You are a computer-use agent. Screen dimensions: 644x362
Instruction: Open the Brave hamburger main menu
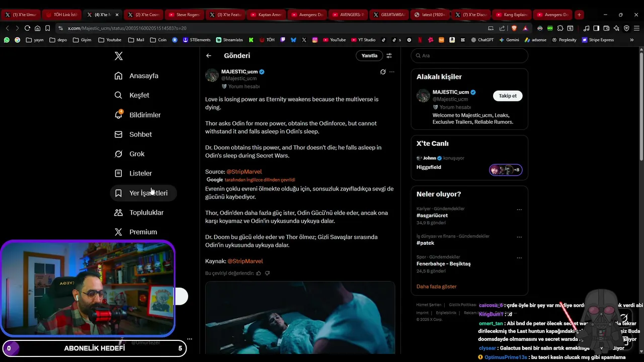(x=636, y=28)
